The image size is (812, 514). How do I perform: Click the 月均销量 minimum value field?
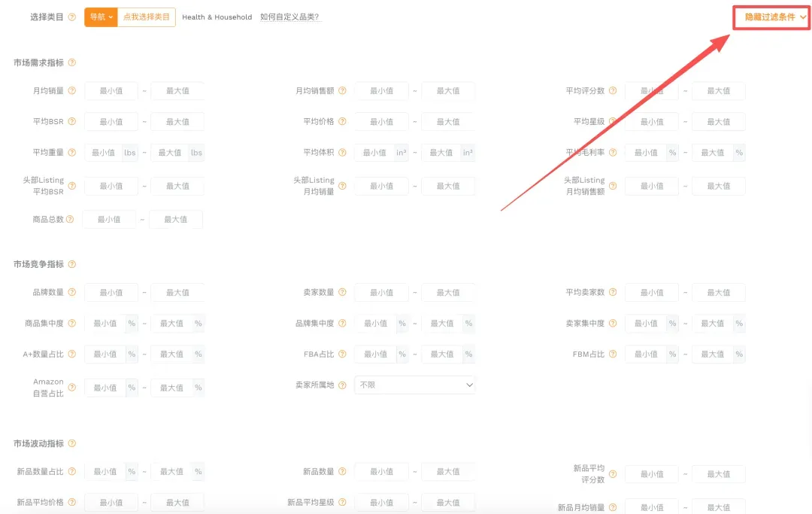pos(111,90)
